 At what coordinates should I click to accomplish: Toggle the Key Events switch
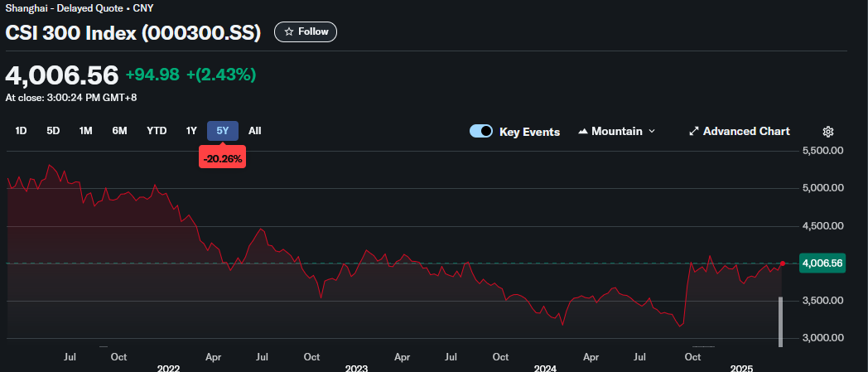(x=481, y=131)
